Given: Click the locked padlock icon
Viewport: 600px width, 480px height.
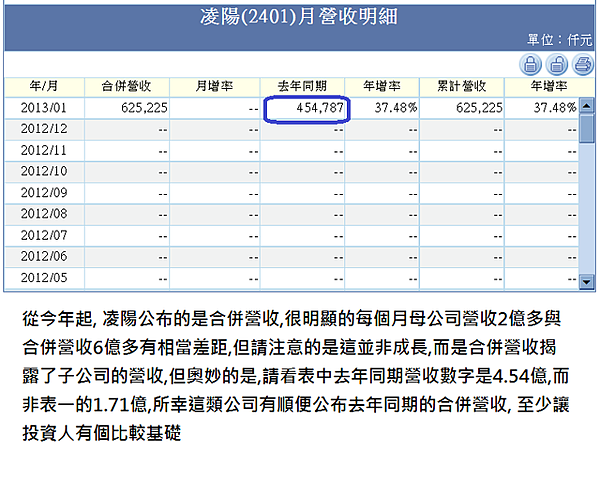Looking at the screenshot, I should click(530, 64).
